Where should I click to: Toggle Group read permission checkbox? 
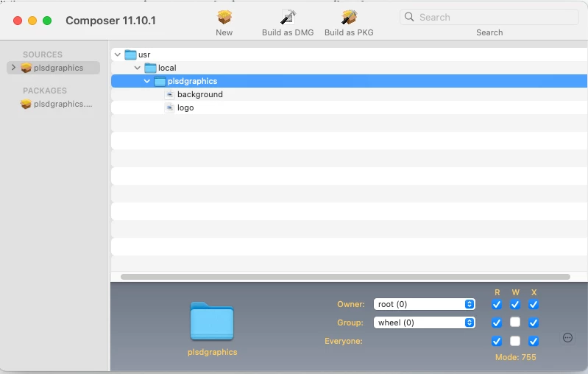coord(497,322)
